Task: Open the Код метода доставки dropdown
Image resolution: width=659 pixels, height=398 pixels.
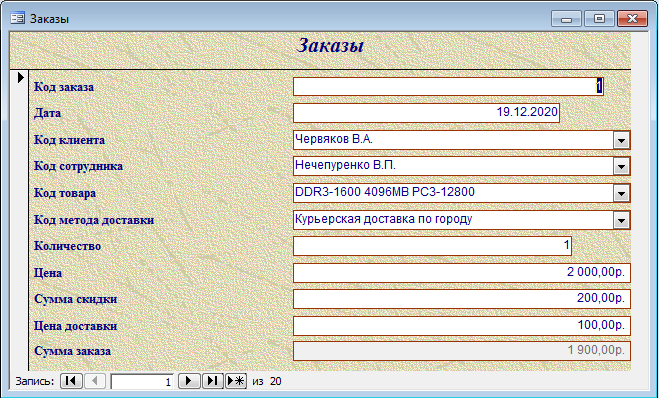Action: [x=621, y=220]
